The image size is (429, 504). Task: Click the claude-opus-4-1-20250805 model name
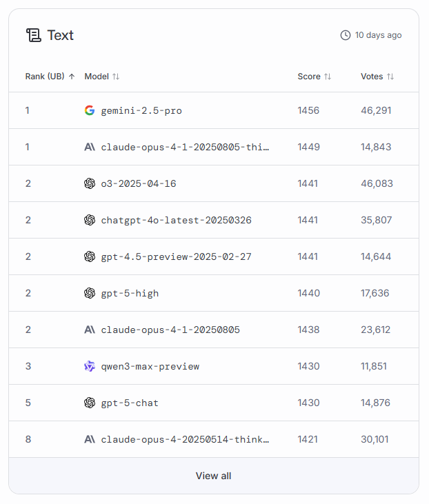tap(170, 330)
